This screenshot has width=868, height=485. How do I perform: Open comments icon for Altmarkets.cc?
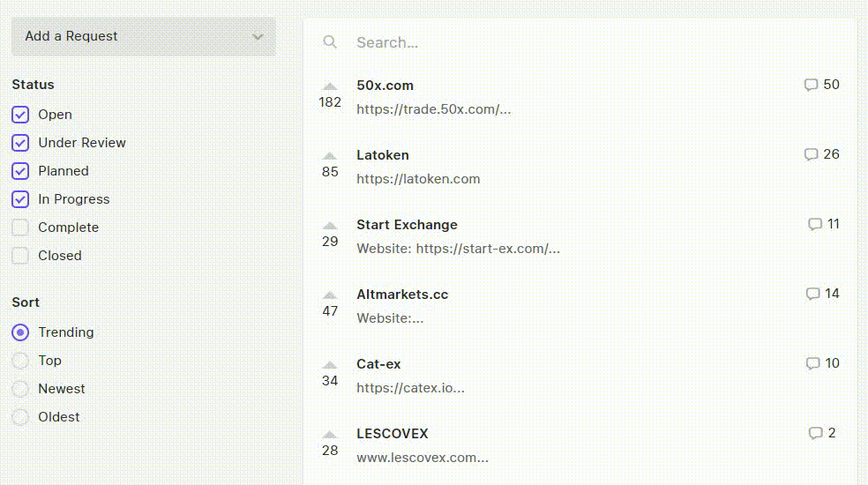pos(812,294)
